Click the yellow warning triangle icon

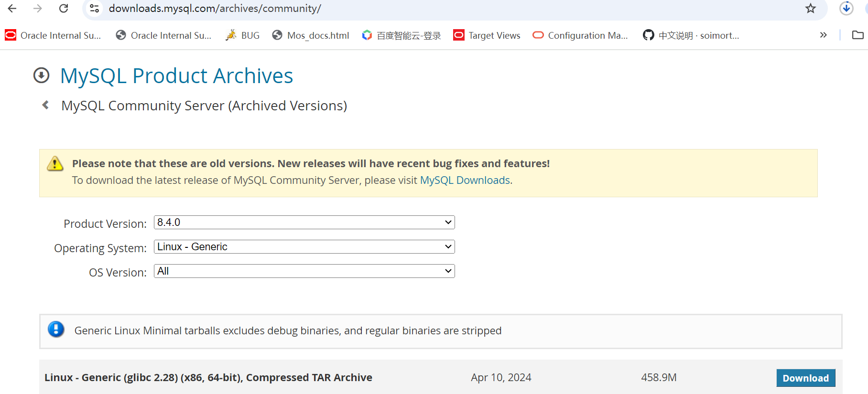pyautogui.click(x=55, y=164)
